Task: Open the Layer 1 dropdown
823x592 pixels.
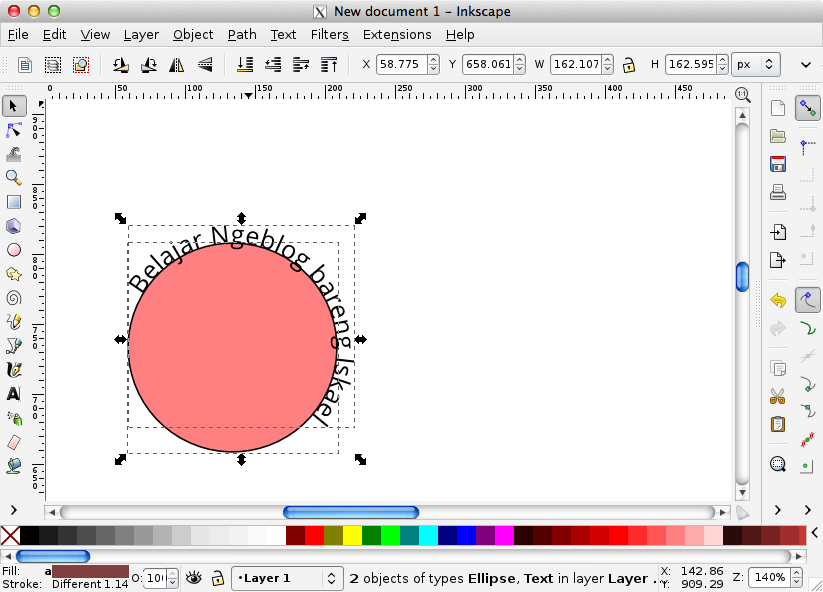Action: 287,578
